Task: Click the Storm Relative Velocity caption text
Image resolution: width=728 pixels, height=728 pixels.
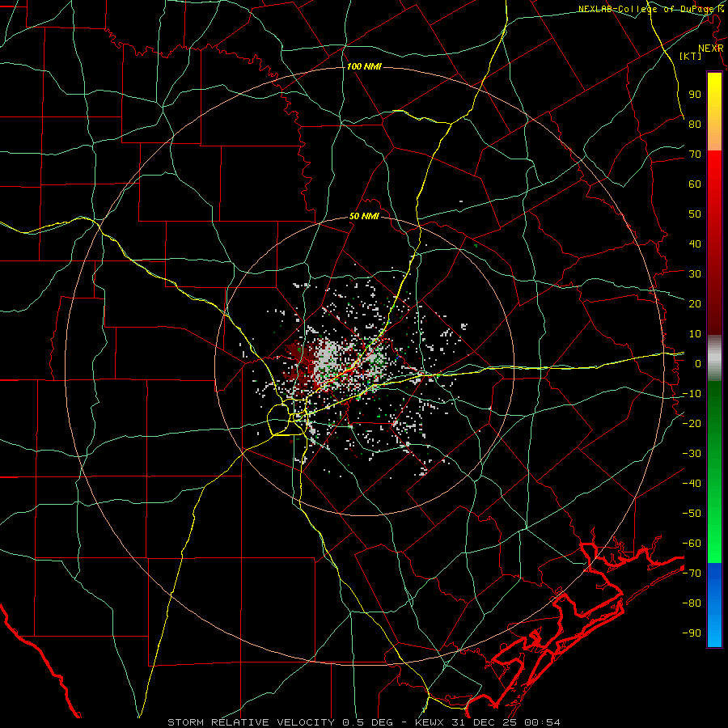Action: tap(363, 722)
